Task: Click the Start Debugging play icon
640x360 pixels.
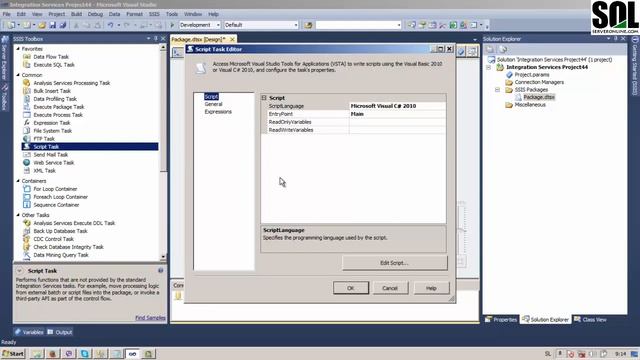Action: (172, 25)
